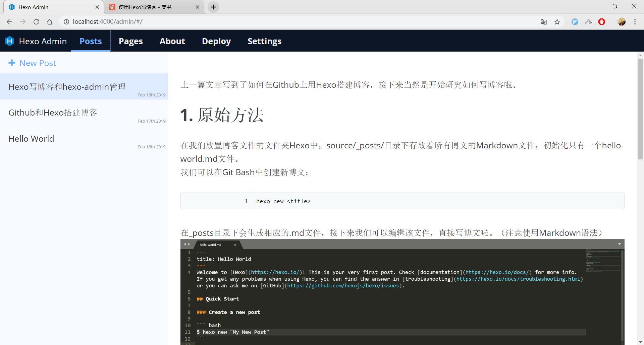Click the '### Create a new post' line
Screen dimensions: 644x345
228,312
